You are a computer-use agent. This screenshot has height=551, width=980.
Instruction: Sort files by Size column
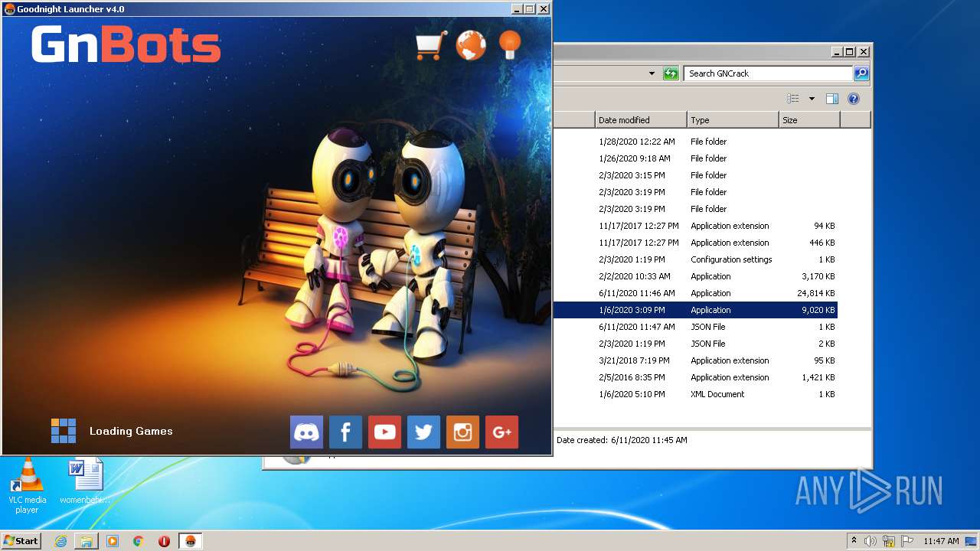[809, 120]
